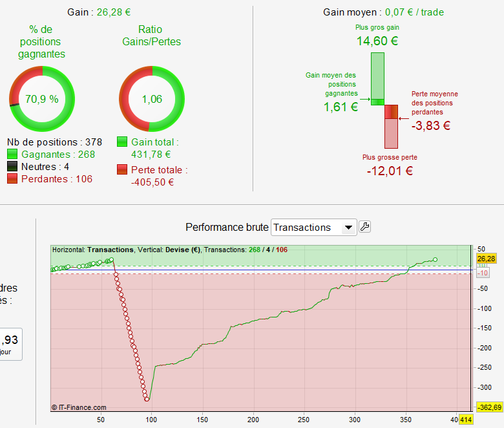Click the 70,9 % winning positions donut
Image resolution: width=504 pixels, height=428 pixels.
[x=42, y=99]
